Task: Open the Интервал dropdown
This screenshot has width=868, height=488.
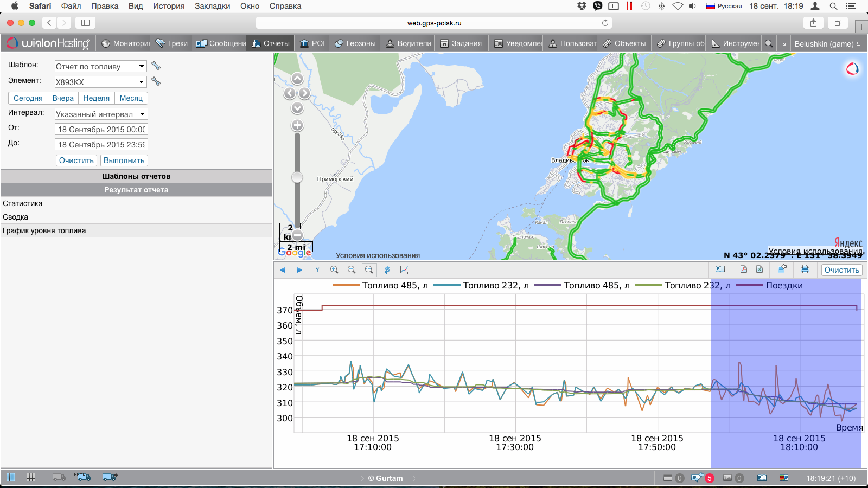Action: [100, 114]
